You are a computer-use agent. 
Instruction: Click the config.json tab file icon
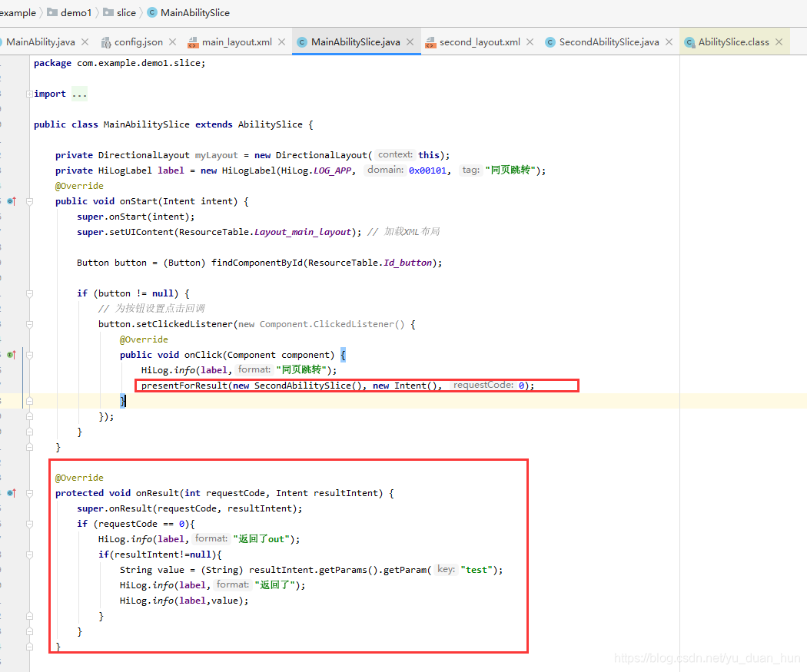tap(106, 43)
